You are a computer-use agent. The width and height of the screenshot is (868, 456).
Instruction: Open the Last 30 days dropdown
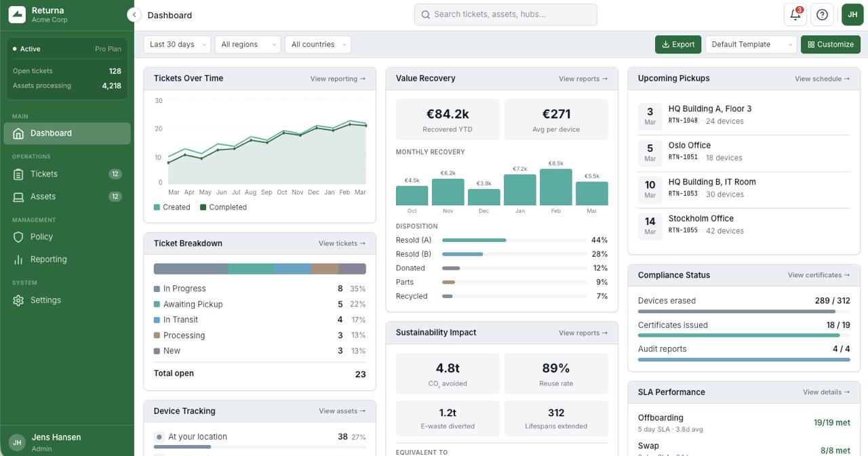pos(177,45)
